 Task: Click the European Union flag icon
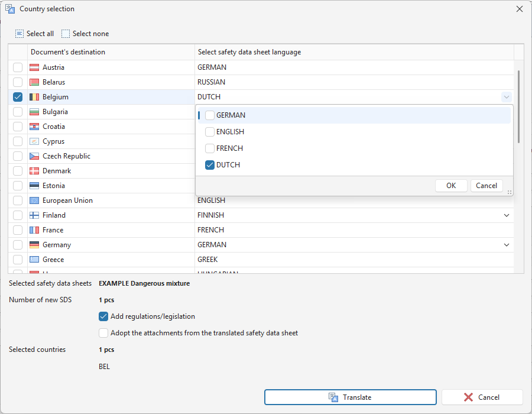coord(34,200)
